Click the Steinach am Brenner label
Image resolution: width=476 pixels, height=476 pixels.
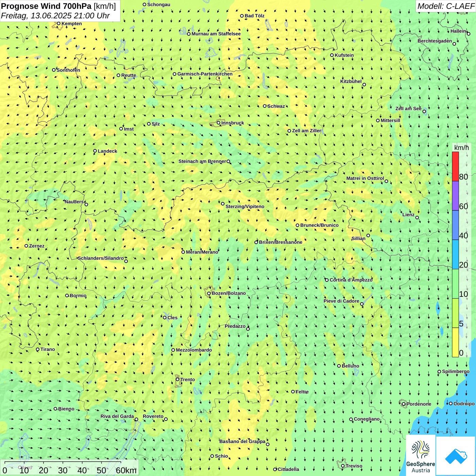coord(202,161)
